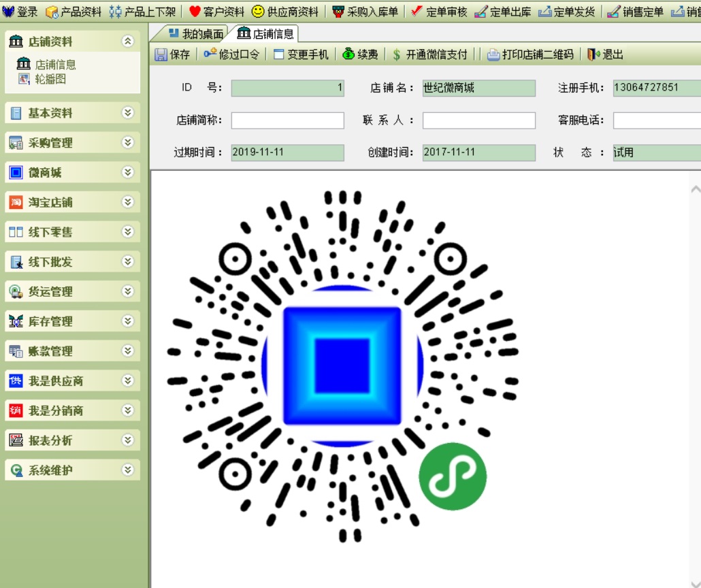Click the 产品上下架 toolbar icon
Image resolution: width=701 pixels, height=588 pixels.
tap(115, 12)
